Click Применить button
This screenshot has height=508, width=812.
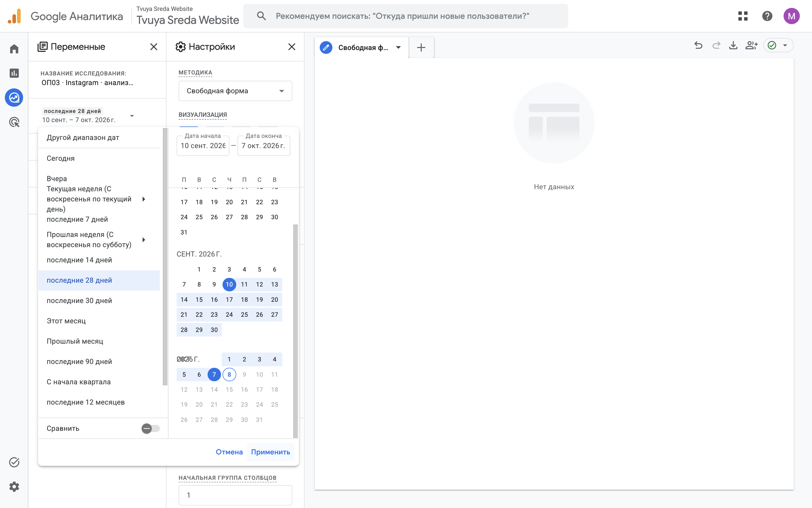270,452
